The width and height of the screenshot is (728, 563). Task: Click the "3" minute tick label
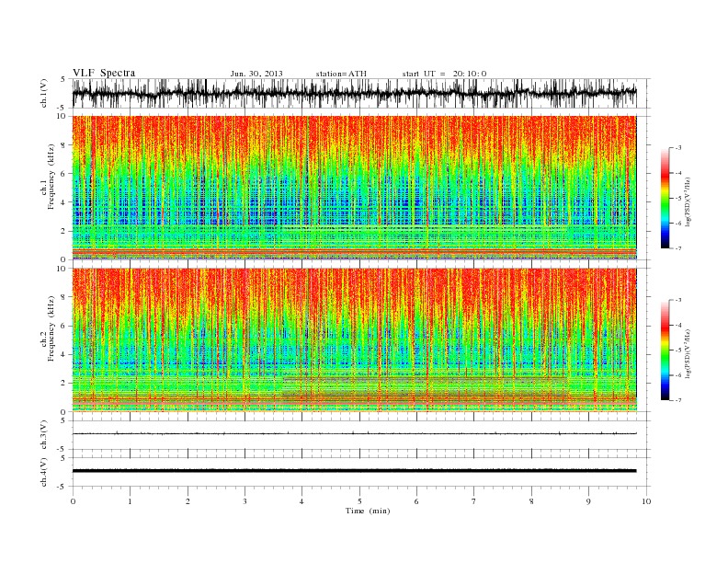245,501
